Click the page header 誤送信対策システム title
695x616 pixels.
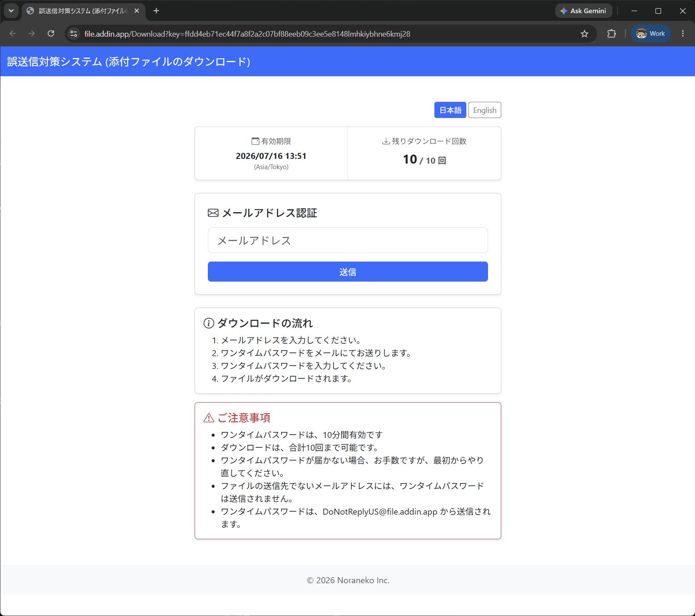click(129, 62)
